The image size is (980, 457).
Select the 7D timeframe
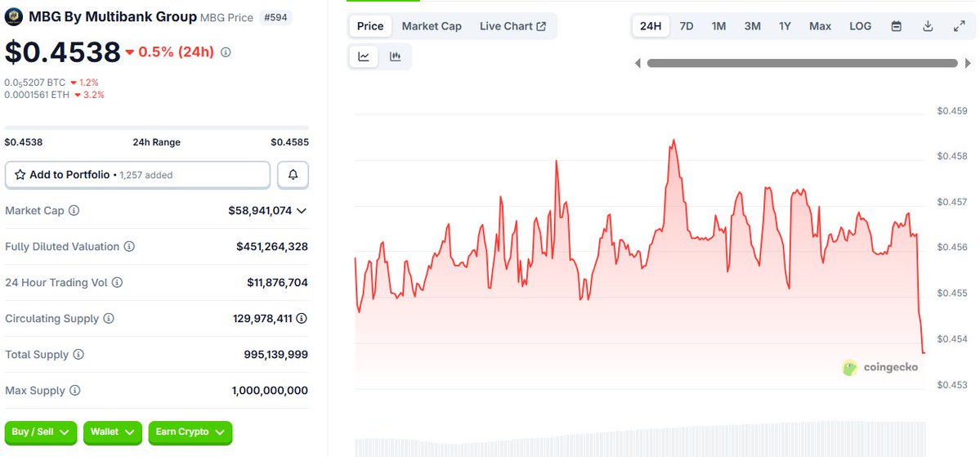click(687, 26)
